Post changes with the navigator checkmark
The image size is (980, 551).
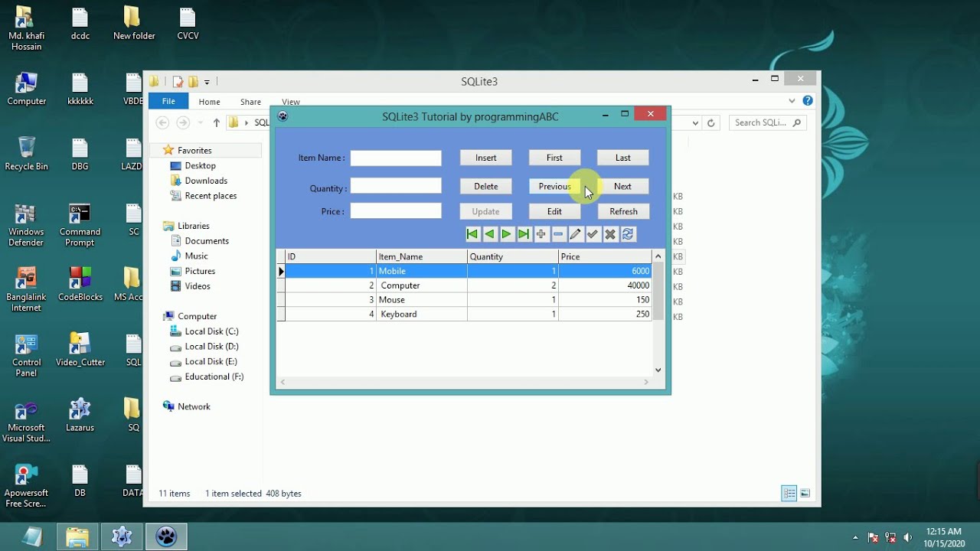(593, 234)
